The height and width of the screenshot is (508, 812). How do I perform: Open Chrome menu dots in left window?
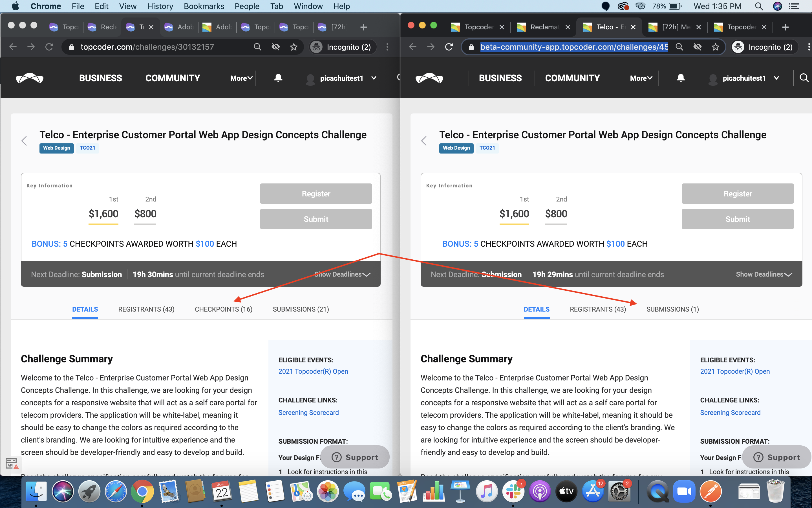[387, 47]
